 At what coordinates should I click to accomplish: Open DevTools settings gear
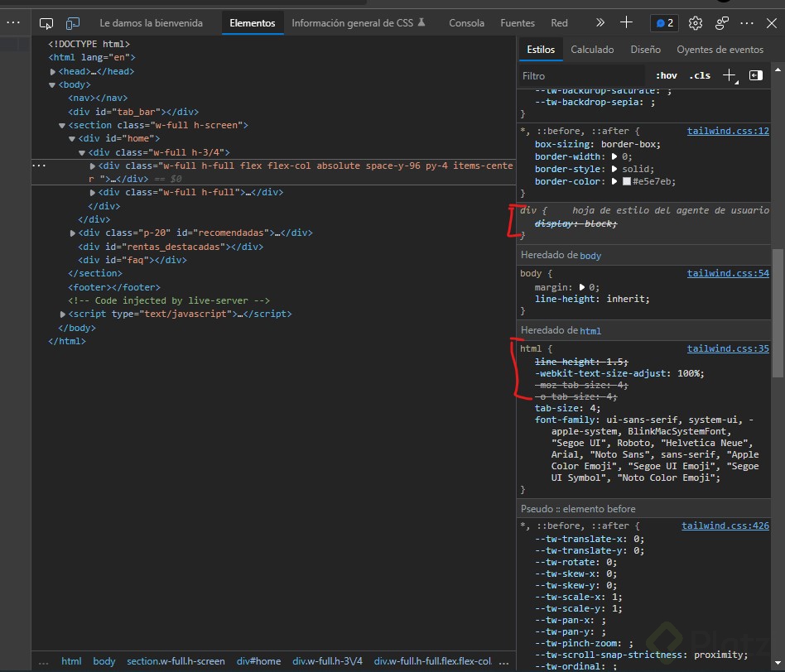tap(696, 22)
